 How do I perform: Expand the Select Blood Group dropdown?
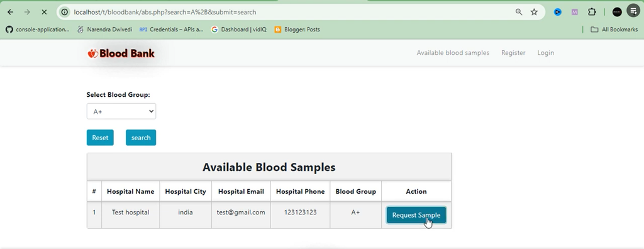(x=121, y=111)
